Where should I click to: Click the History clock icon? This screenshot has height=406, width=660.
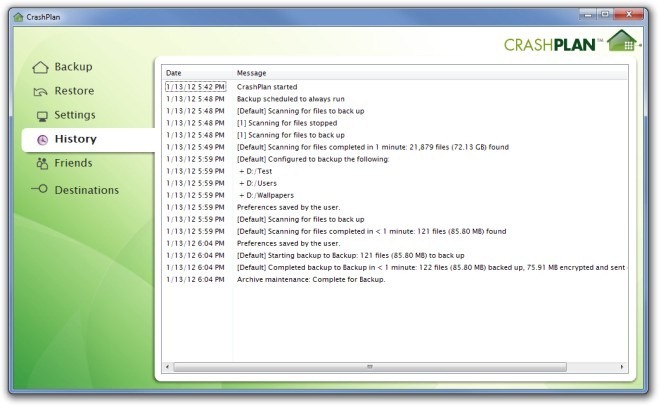(43, 140)
